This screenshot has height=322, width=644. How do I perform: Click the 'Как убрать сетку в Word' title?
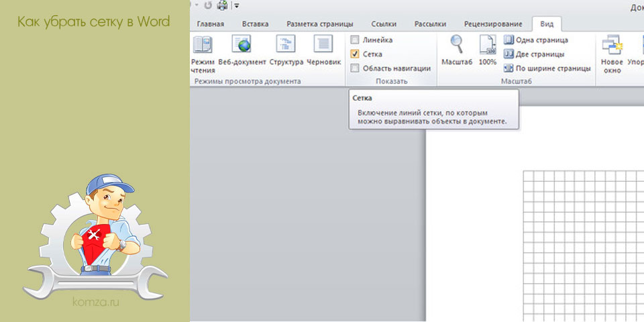click(94, 21)
